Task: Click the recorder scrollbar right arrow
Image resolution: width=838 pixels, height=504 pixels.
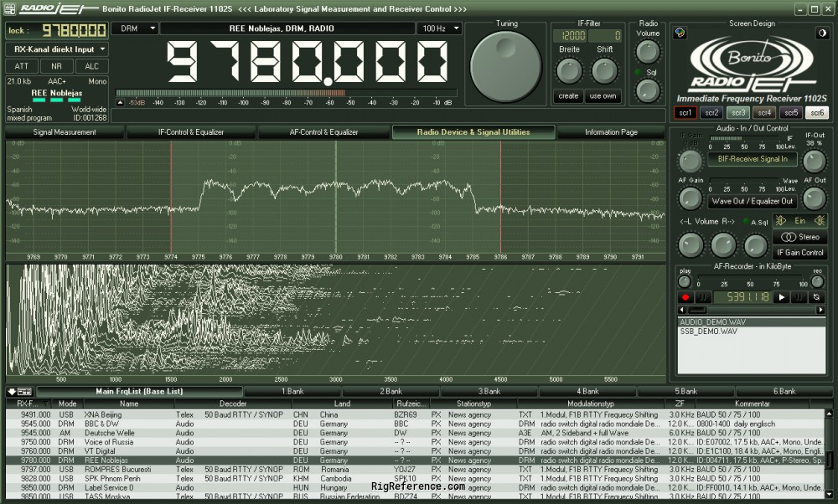Action: [820, 310]
